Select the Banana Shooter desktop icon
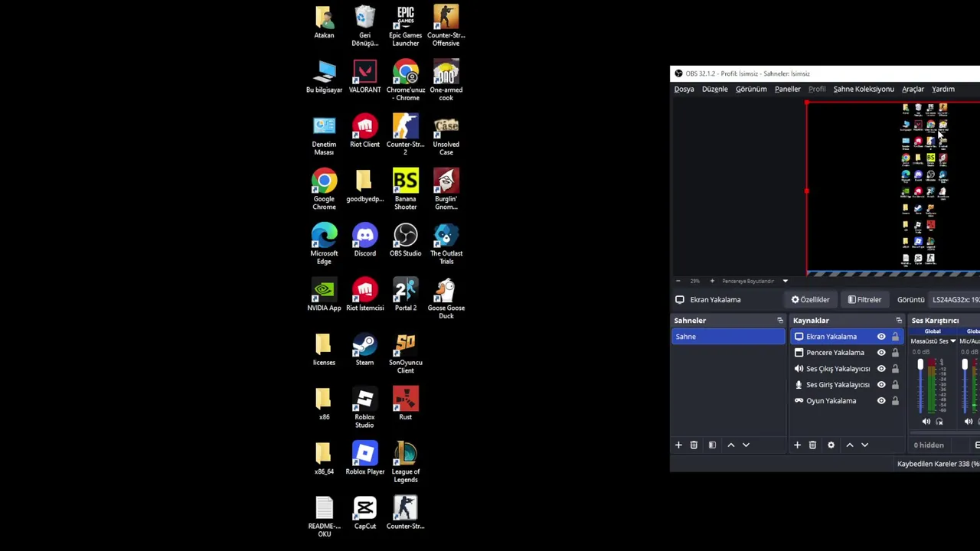Screen dimensions: 980x551 405,189
